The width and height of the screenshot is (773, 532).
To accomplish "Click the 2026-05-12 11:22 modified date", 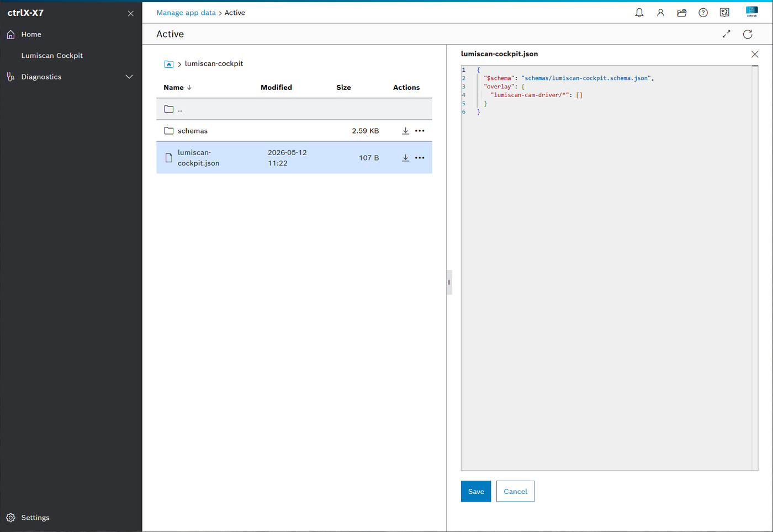I will tap(287, 158).
